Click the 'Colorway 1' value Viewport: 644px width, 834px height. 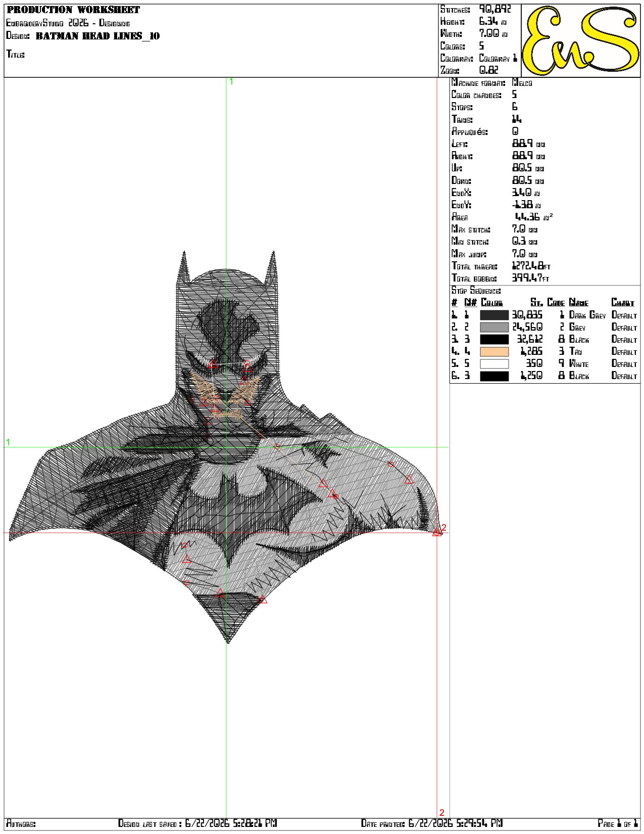click(498, 58)
